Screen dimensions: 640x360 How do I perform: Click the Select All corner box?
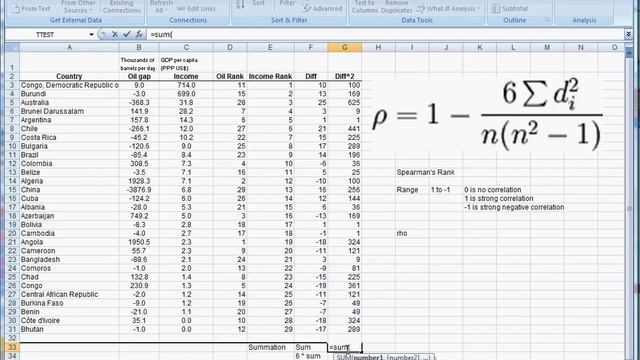click(x=12, y=47)
